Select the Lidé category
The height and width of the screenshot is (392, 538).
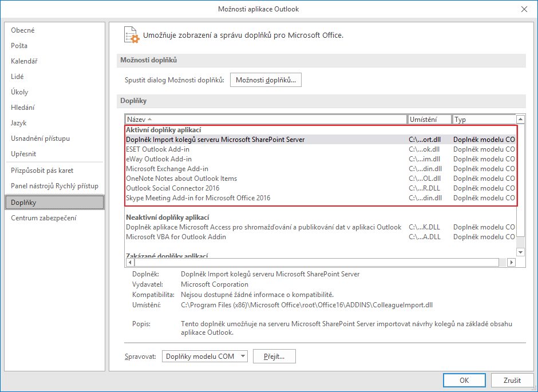pos(17,77)
